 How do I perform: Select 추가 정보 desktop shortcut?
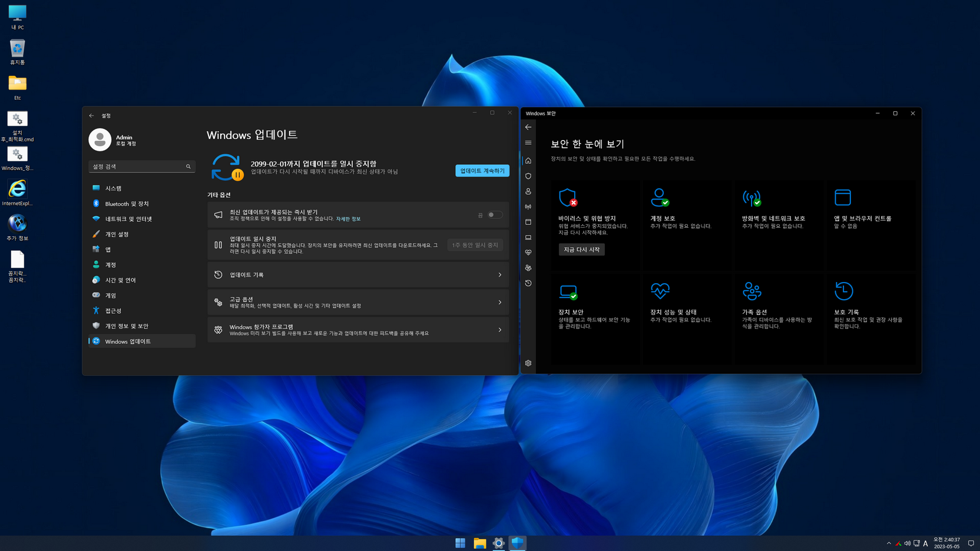[17, 228]
